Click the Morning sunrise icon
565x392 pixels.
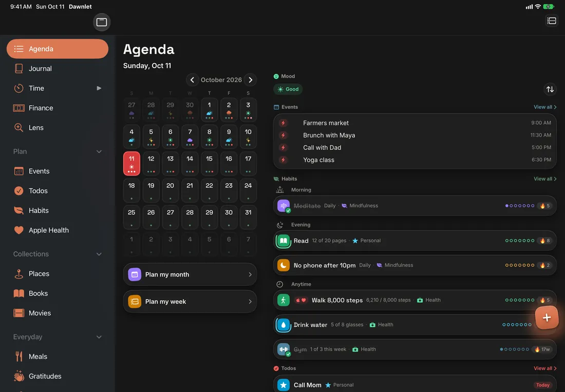pyautogui.click(x=279, y=190)
